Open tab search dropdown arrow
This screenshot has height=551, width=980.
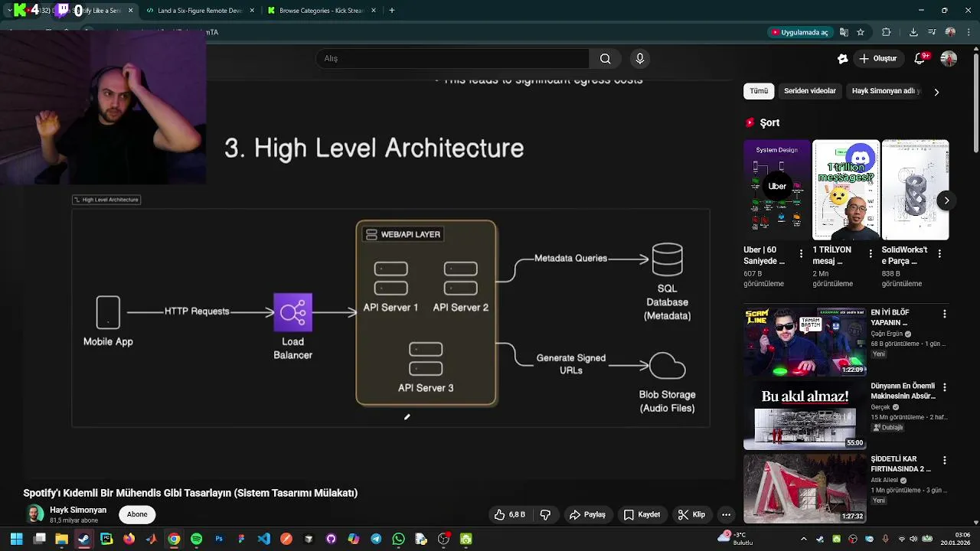pos(8,11)
